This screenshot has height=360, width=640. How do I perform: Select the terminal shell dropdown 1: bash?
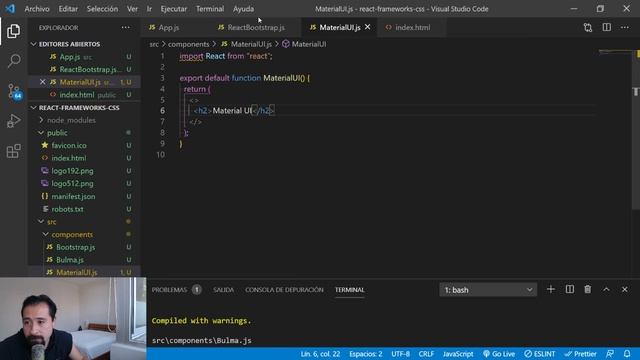click(x=488, y=290)
